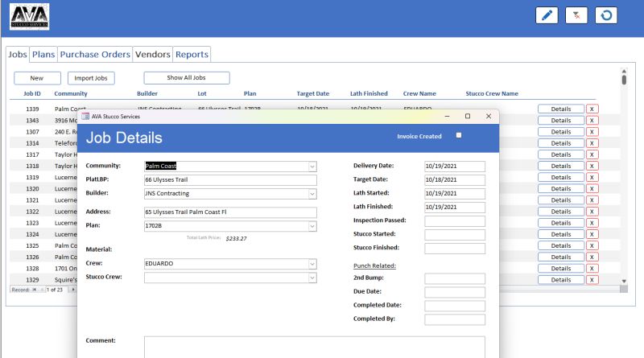This screenshot has height=358, width=644.
Task: Delete job 1314 with X button
Action: coord(592,143)
